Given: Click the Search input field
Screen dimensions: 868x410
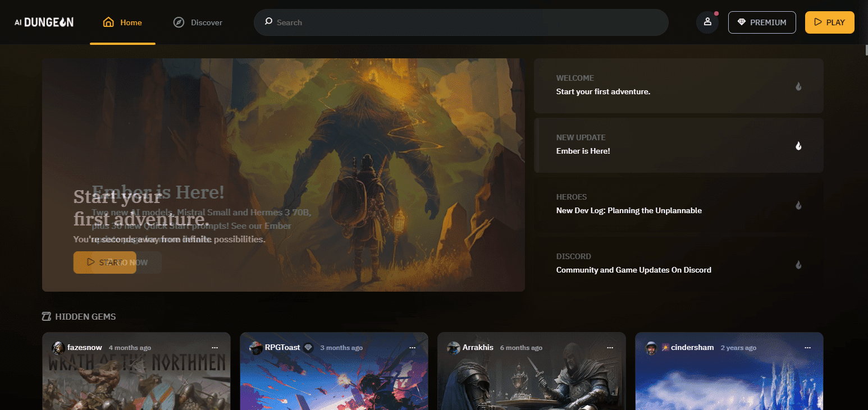Looking at the screenshot, I should coord(461,22).
